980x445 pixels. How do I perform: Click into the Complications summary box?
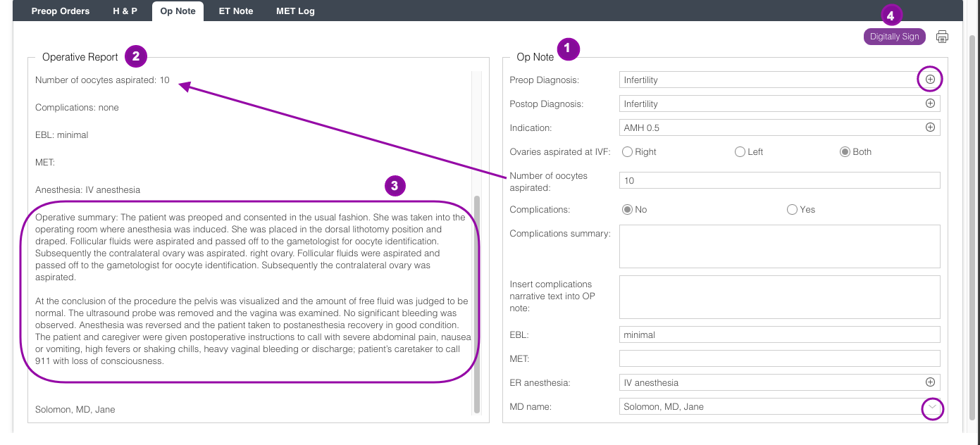779,246
